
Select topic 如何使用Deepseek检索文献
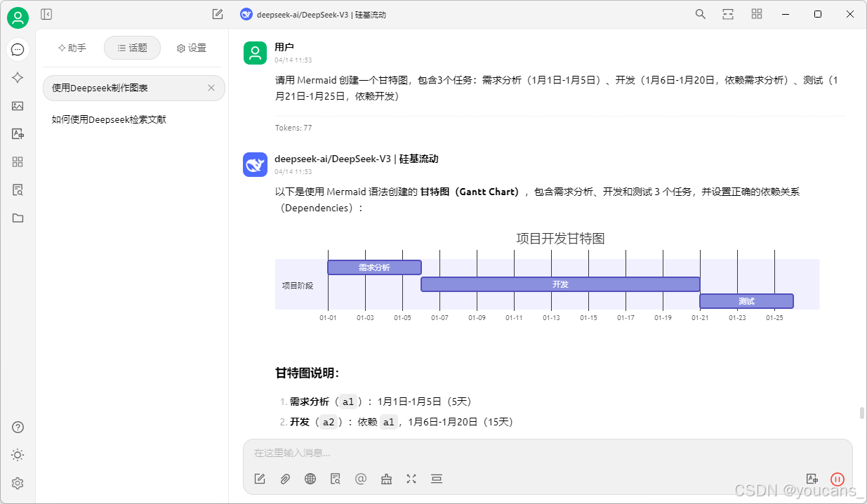click(x=134, y=119)
